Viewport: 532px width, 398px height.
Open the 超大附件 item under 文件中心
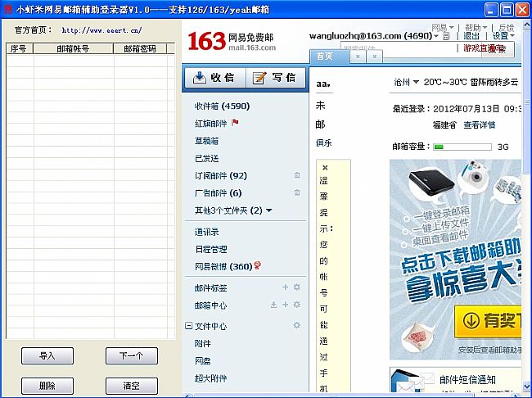tap(210, 378)
